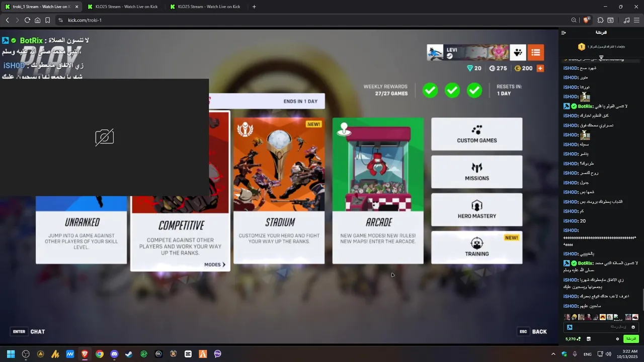The height and width of the screenshot is (362, 644).
Task: Click the teal triangle currency icon showing 20
Action: point(470,68)
